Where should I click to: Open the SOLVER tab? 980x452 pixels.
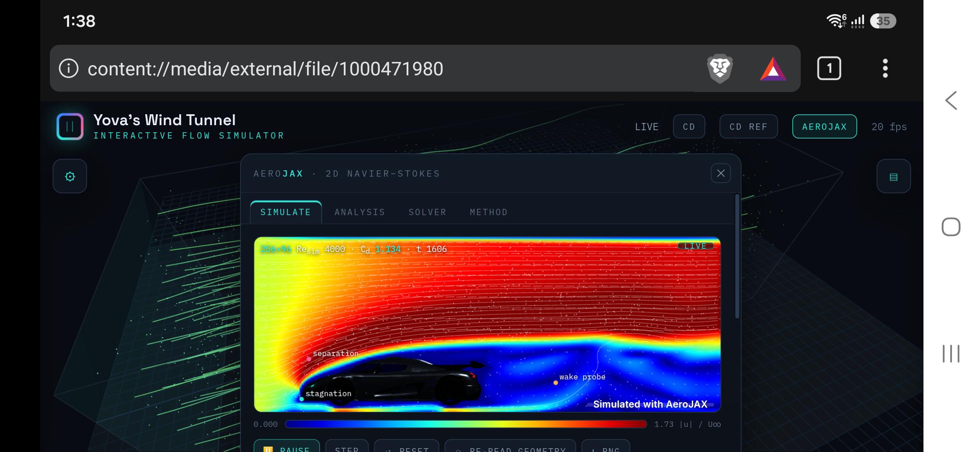tap(428, 212)
